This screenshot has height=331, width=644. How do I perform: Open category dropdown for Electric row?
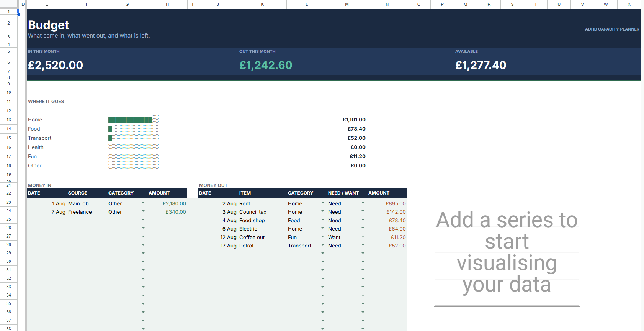(323, 228)
